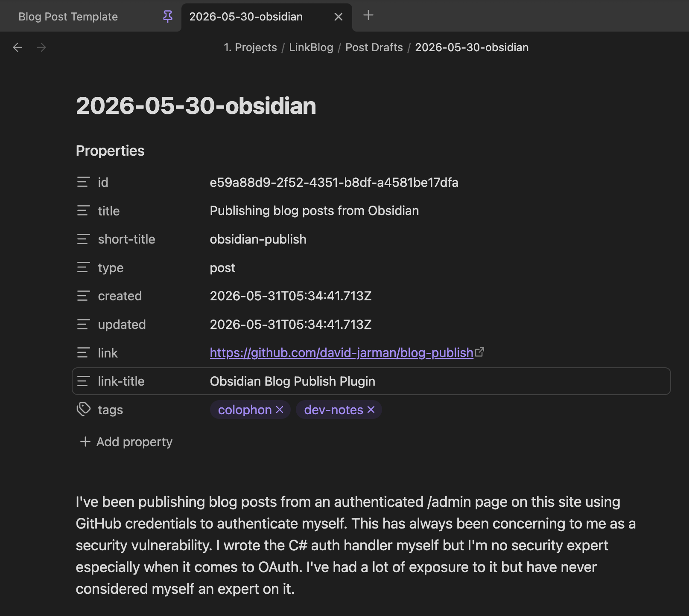This screenshot has width=689, height=616.
Task: Click the id property name
Action: [x=103, y=183]
